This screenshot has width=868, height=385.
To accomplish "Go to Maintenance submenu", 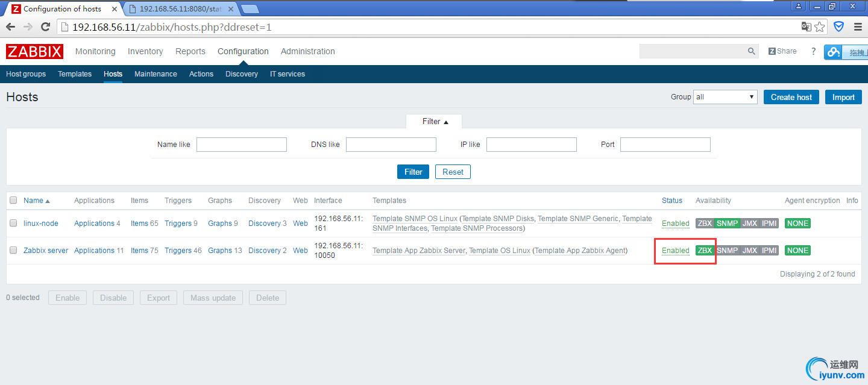I will point(156,74).
